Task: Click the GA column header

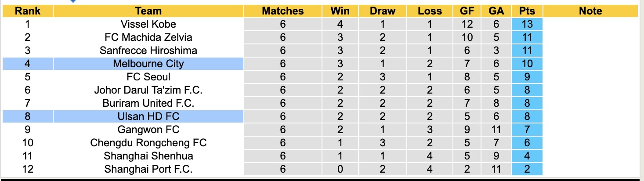Action: tap(496, 11)
